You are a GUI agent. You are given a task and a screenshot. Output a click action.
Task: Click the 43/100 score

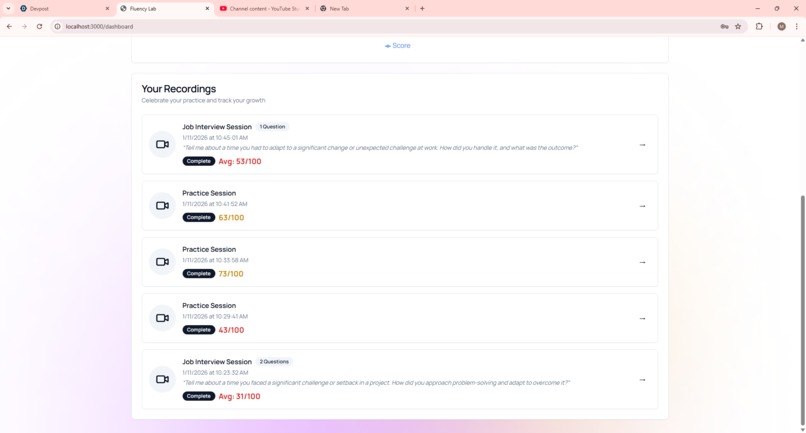point(231,330)
